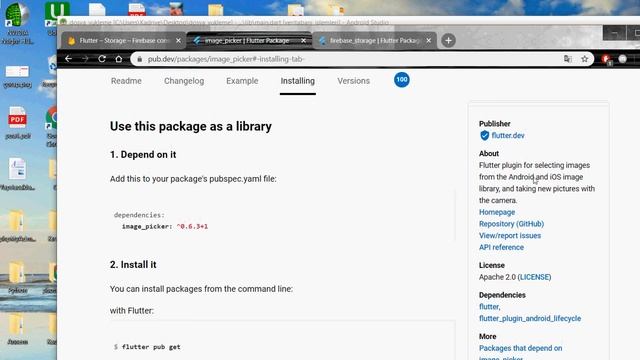Bookmark this page with star icon
The height and width of the screenshot is (360, 640).
(584, 59)
